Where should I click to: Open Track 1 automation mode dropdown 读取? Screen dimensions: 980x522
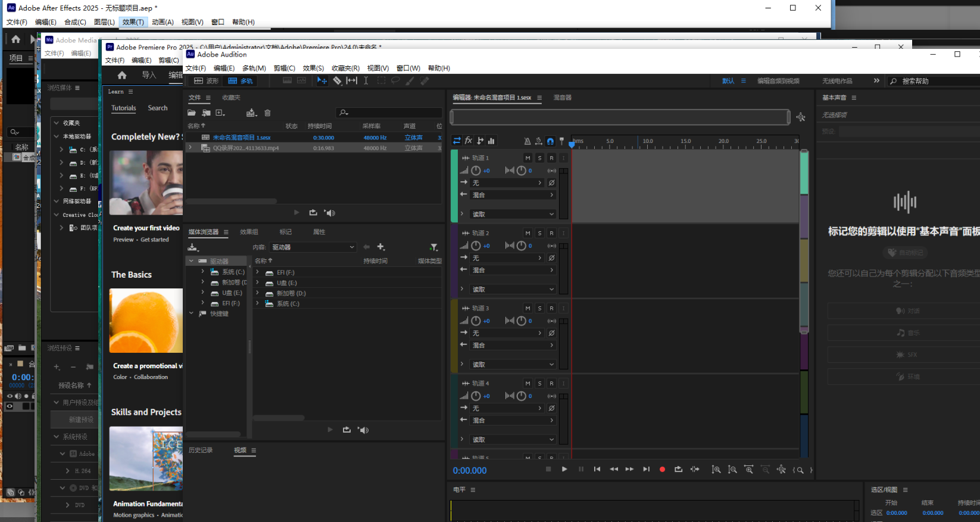tap(513, 214)
